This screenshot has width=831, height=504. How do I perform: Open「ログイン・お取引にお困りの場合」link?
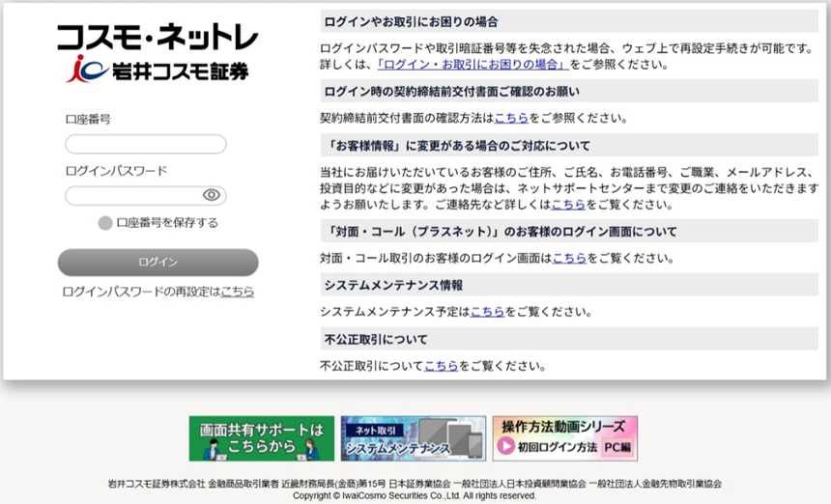(472, 65)
